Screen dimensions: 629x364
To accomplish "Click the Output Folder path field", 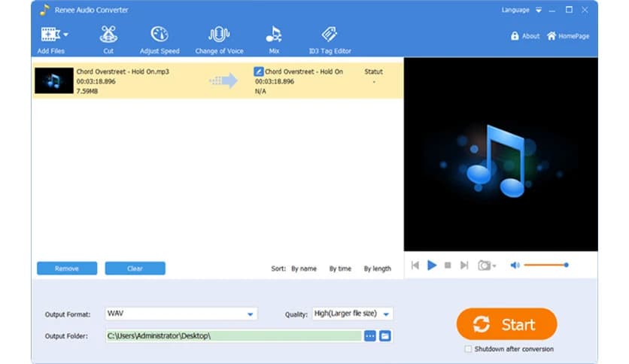I will pyautogui.click(x=234, y=336).
